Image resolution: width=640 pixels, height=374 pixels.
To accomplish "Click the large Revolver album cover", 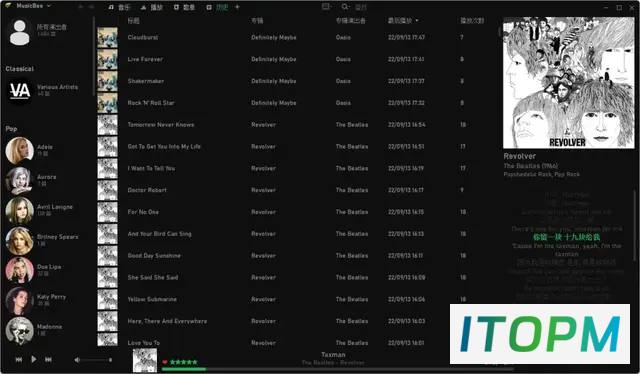I will click(569, 83).
